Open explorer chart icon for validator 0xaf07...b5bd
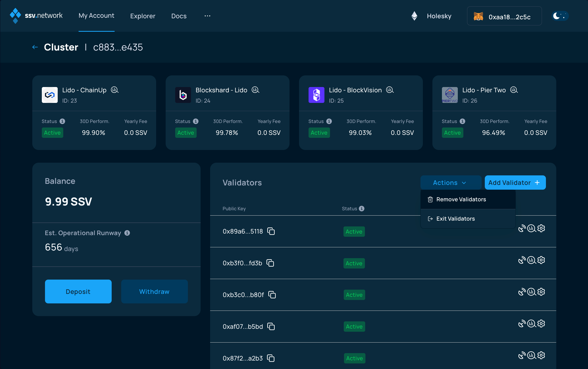Screen dimensions: 588x369 (x=532, y=324)
